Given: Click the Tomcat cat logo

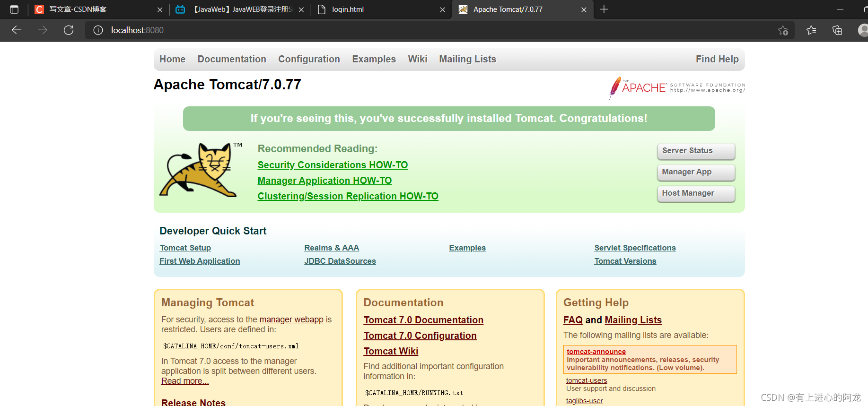Looking at the screenshot, I should point(201,170).
